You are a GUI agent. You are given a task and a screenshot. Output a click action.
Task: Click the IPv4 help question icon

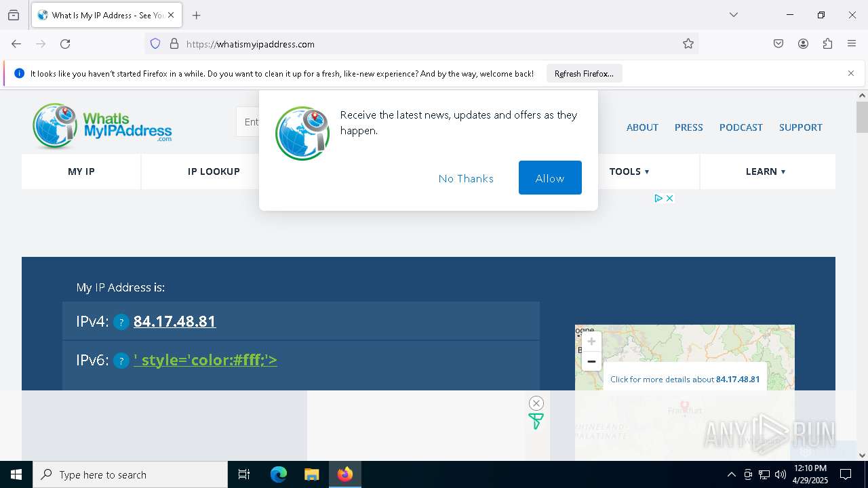[121, 322]
